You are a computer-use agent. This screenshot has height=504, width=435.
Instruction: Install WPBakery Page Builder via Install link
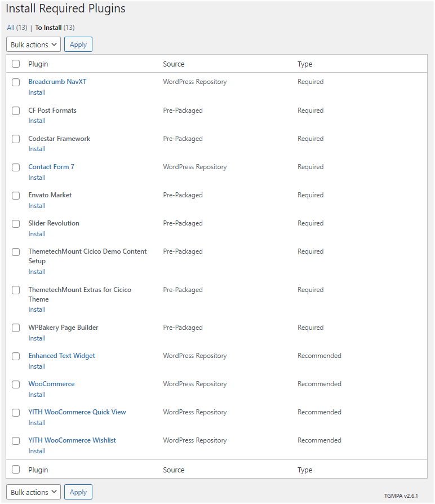(37, 338)
